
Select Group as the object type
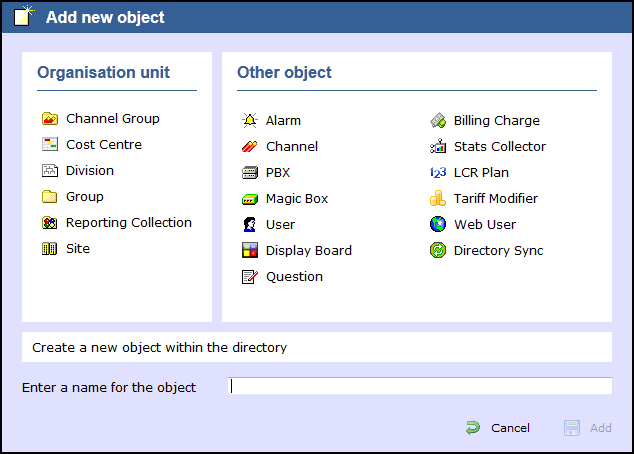coord(84,197)
